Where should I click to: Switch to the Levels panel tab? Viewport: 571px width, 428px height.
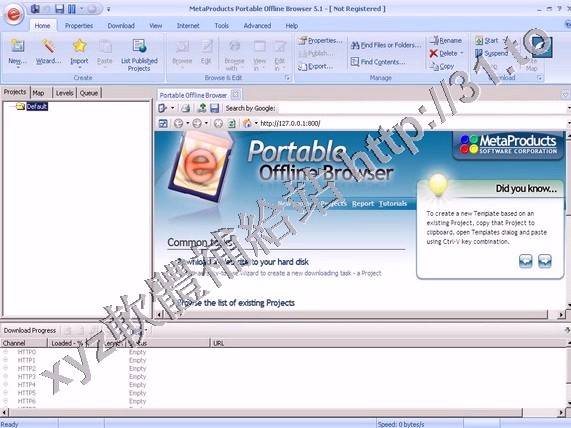(x=64, y=93)
